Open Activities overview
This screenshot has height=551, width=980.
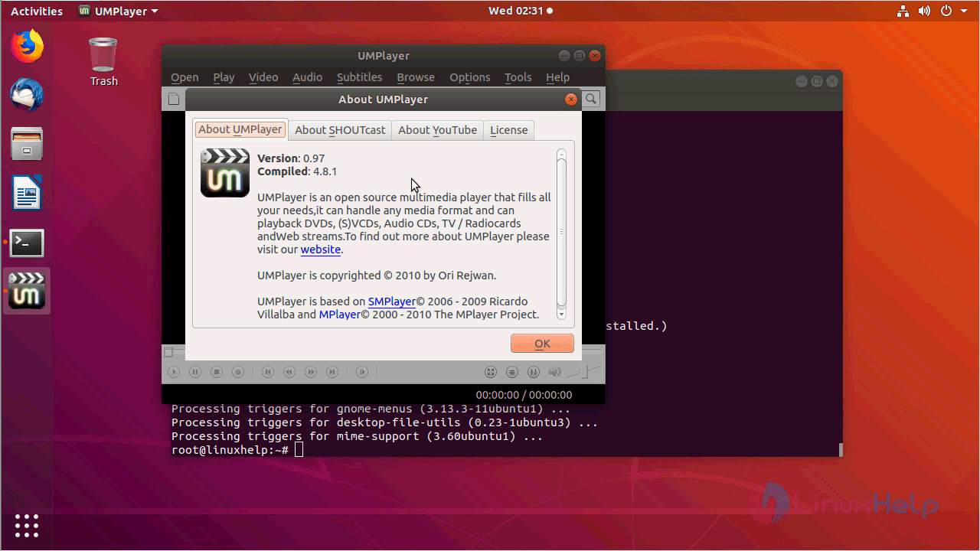(37, 11)
